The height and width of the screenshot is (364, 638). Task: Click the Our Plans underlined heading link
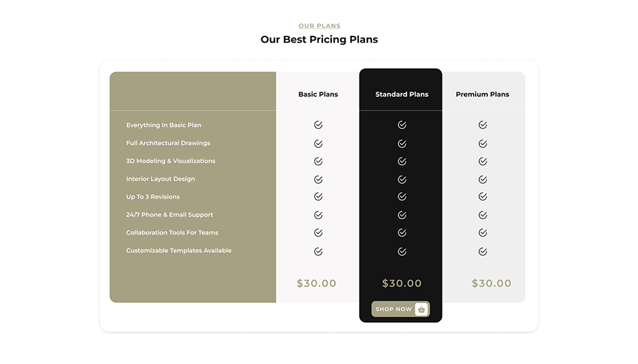pos(320,26)
